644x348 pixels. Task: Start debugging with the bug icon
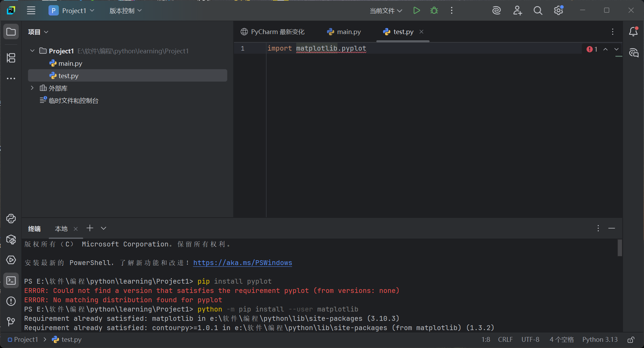click(434, 11)
